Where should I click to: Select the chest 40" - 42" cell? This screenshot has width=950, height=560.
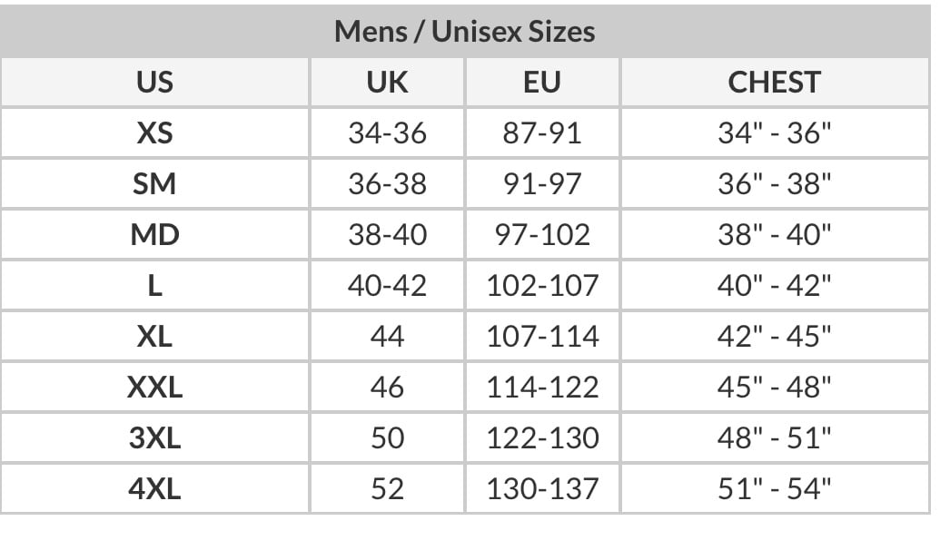[775, 286]
